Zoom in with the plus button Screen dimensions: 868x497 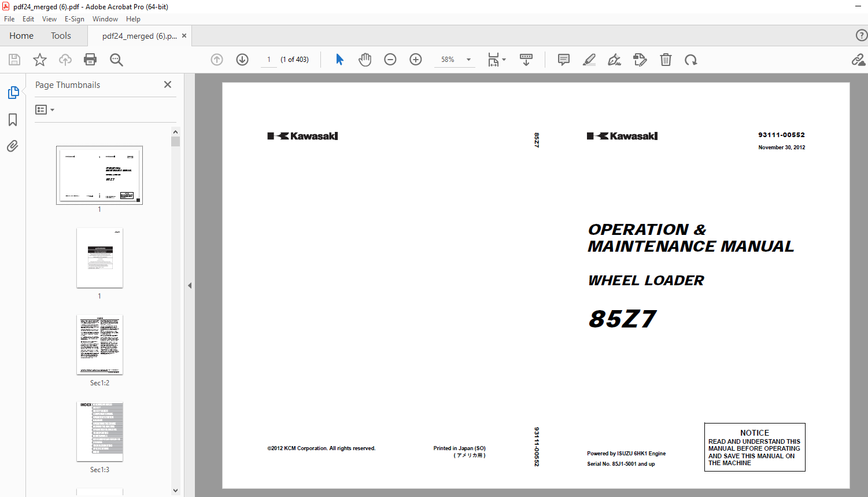(416, 60)
